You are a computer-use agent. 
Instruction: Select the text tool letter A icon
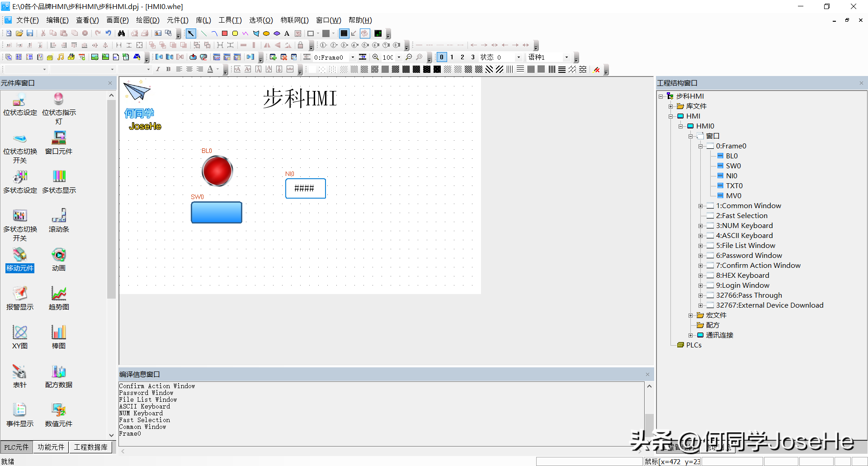click(287, 33)
